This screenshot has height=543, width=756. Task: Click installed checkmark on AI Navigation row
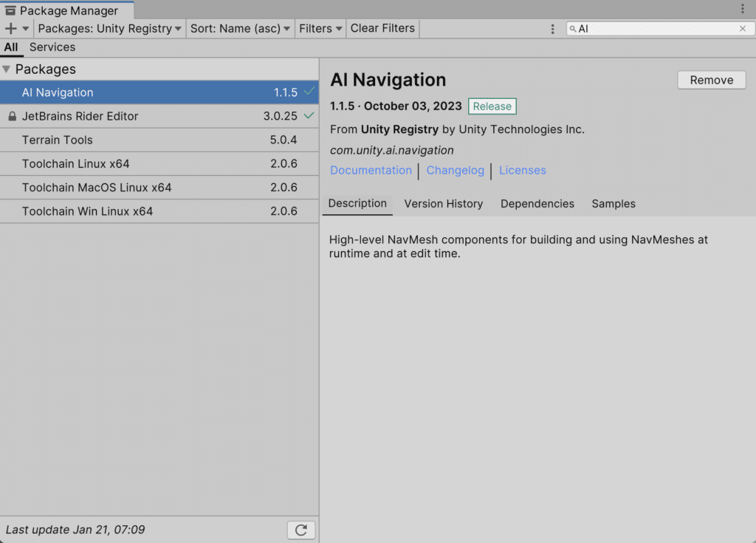click(x=309, y=92)
